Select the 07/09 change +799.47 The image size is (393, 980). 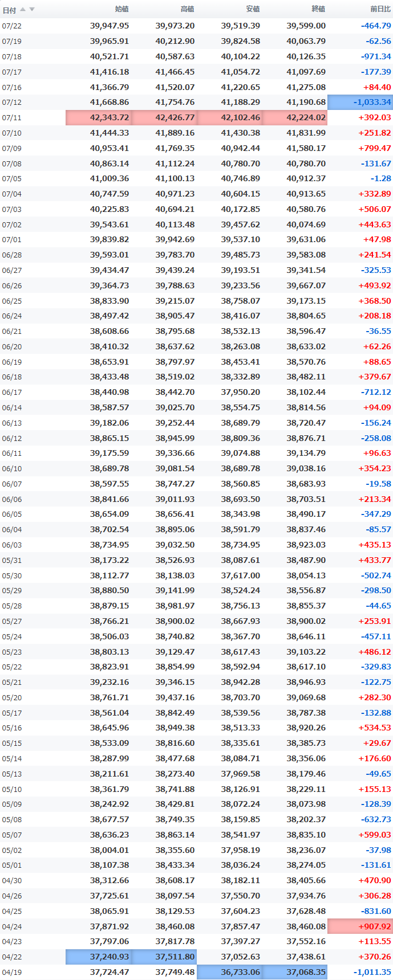(x=375, y=148)
